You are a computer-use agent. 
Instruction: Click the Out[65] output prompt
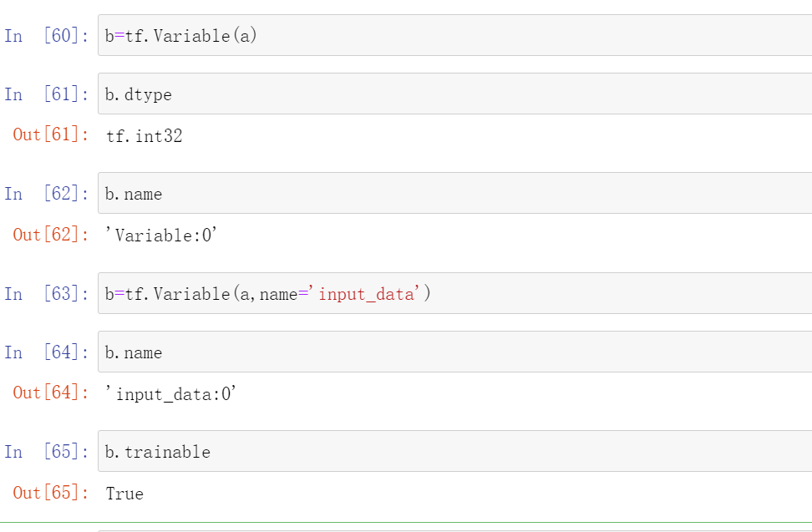coord(51,493)
